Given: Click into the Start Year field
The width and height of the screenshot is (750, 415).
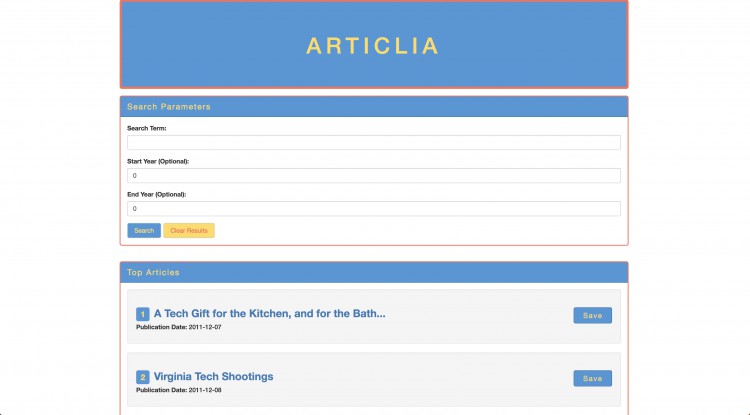Looking at the screenshot, I should coord(374,175).
